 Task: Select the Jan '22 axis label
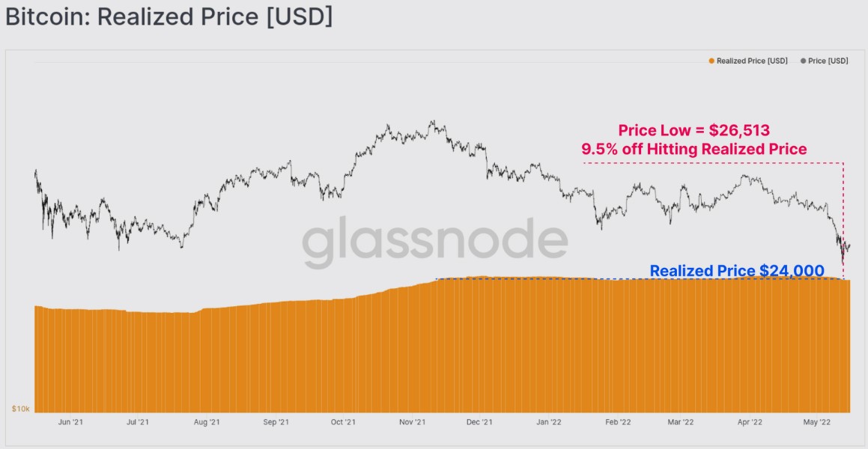(549, 423)
